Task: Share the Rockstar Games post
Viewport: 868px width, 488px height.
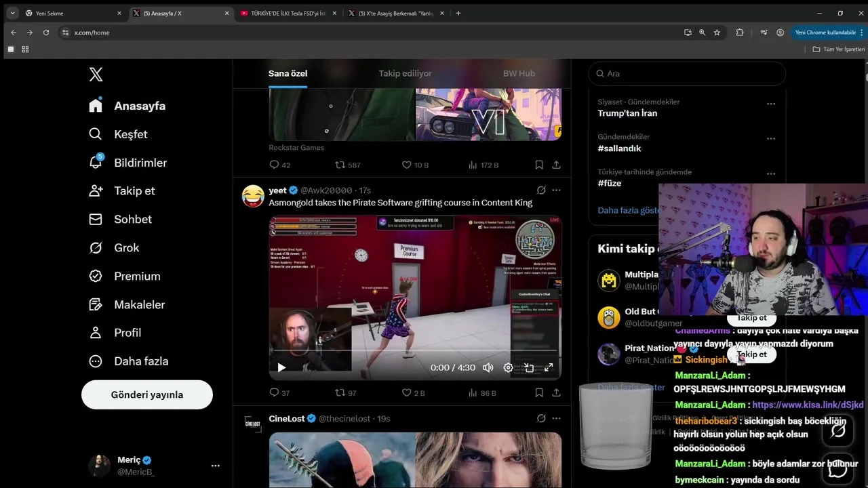Action: click(556, 165)
